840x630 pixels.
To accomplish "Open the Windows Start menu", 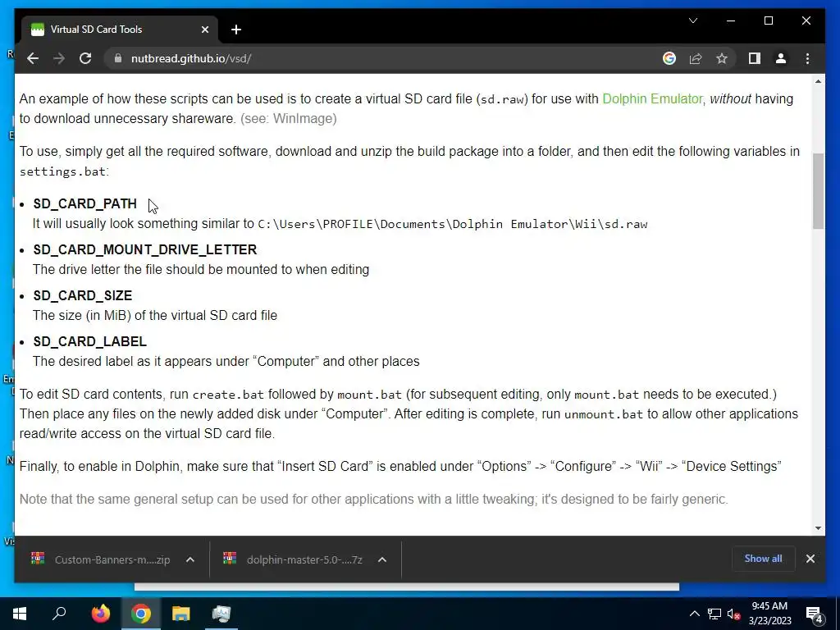I will pyautogui.click(x=20, y=614).
